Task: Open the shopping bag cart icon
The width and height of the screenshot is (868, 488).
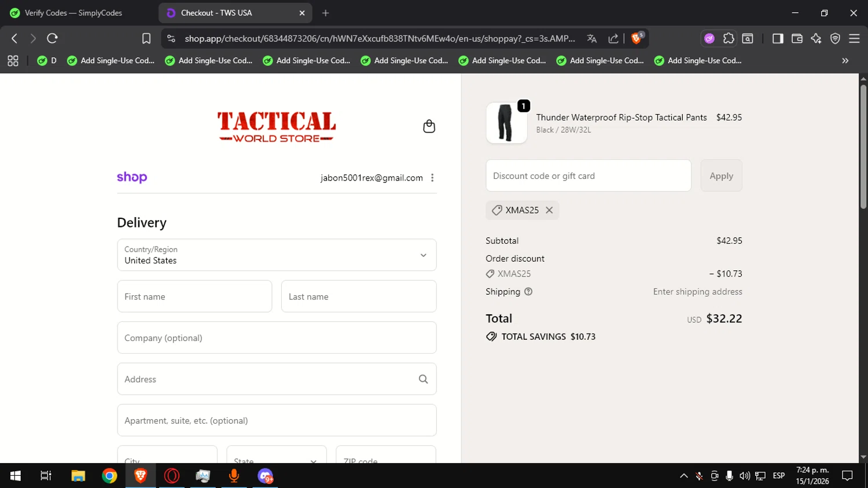Action: (429, 126)
